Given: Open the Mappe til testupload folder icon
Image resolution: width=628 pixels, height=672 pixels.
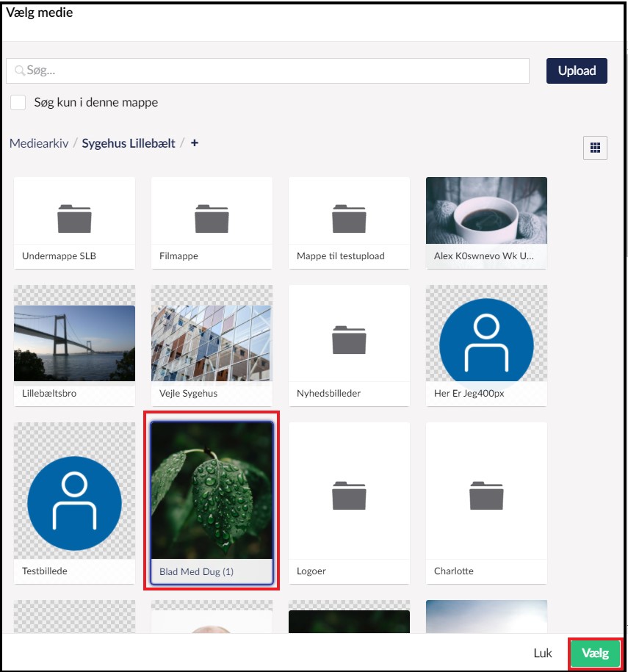Looking at the screenshot, I should [x=349, y=219].
